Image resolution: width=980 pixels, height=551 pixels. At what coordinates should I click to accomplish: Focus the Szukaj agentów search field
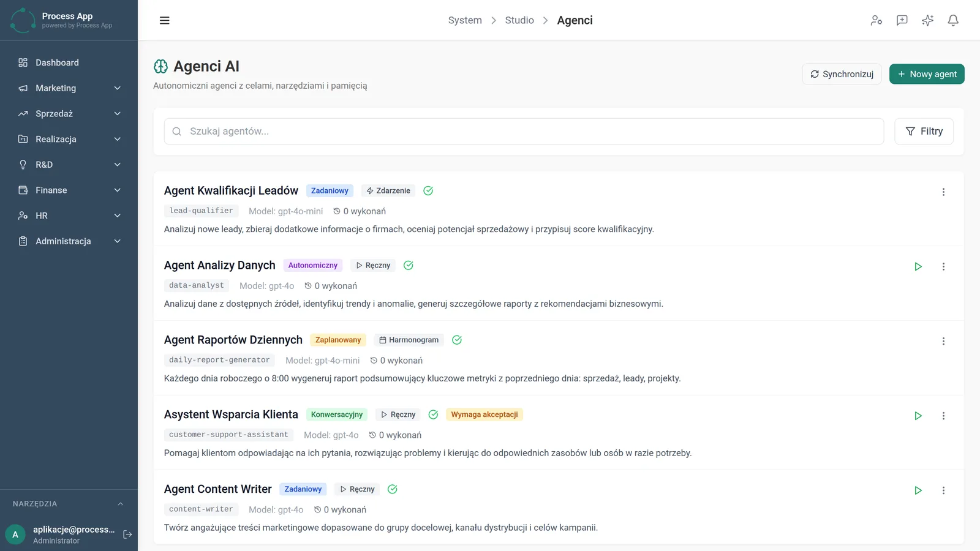(524, 131)
